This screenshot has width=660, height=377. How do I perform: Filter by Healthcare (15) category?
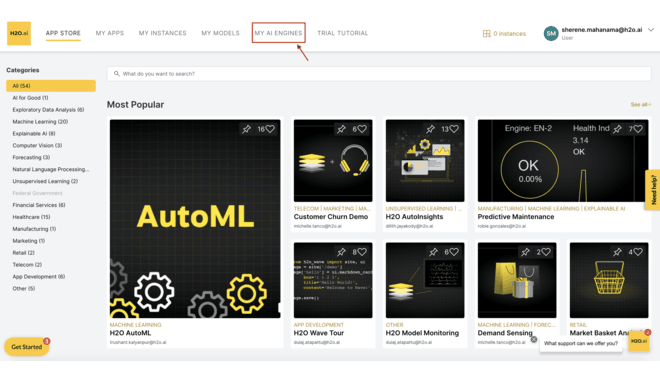point(32,217)
